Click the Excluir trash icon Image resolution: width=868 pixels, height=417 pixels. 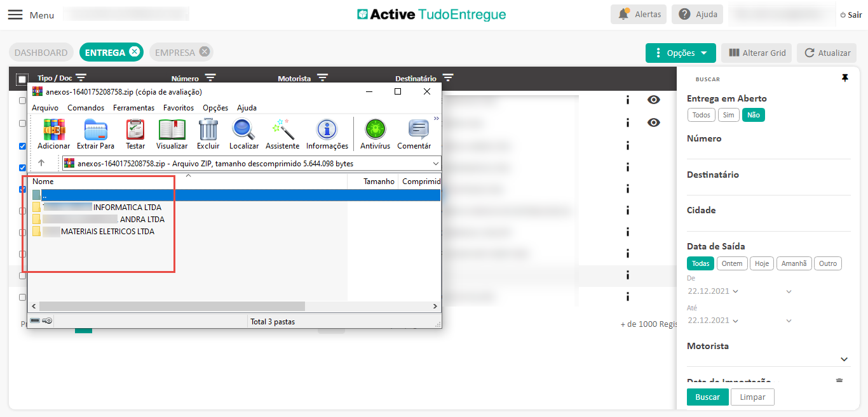pyautogui.click(x=208, y=129)
